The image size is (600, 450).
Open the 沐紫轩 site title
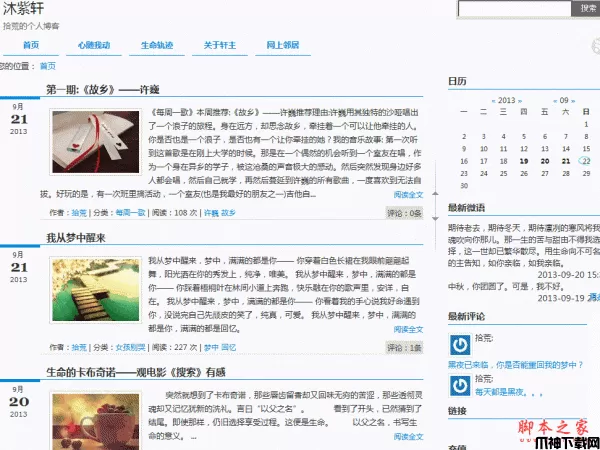click(x=23, y=8)
